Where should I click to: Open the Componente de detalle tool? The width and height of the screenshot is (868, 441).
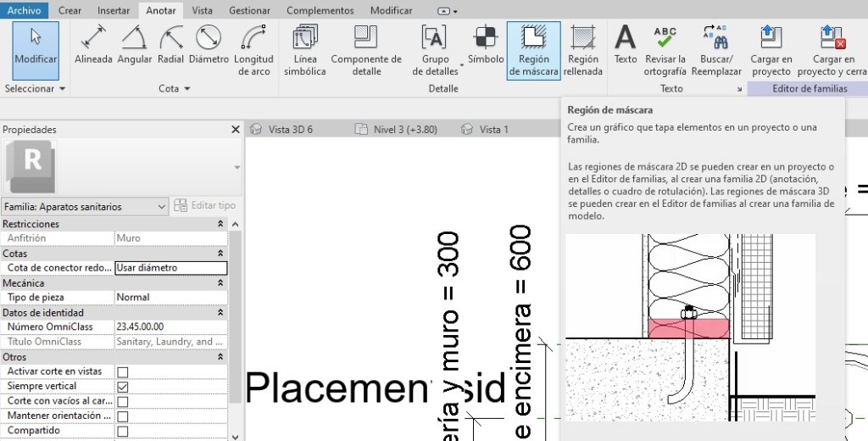tap(366, 49)
